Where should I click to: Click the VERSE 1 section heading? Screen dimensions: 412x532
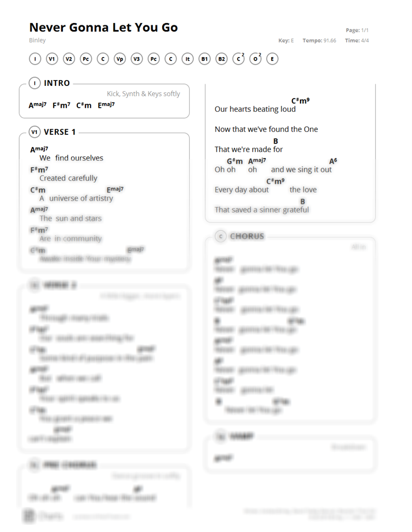[60, 132]
